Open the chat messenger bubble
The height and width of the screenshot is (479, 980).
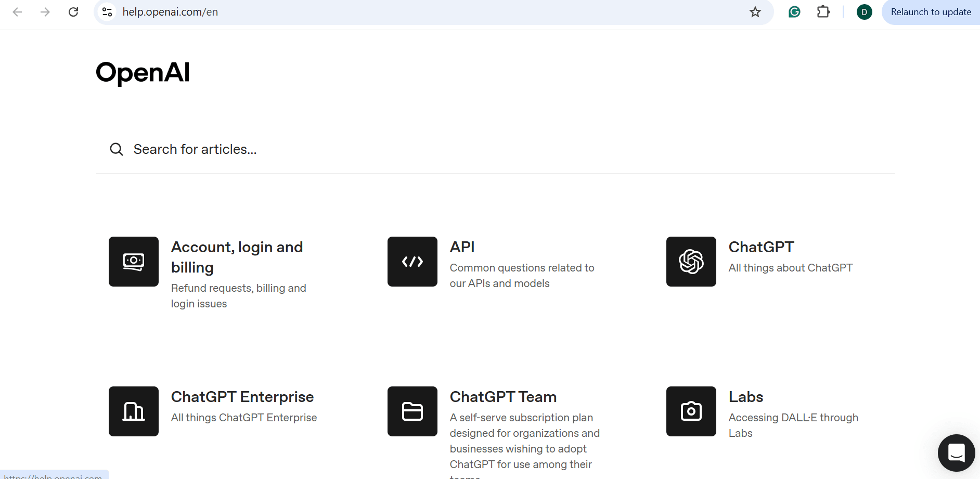pos(956,453)
